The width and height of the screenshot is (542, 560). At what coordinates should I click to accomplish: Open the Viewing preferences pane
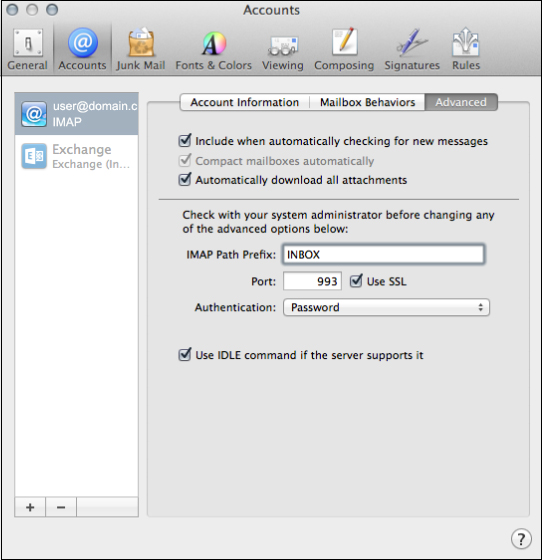click(283, 49)
